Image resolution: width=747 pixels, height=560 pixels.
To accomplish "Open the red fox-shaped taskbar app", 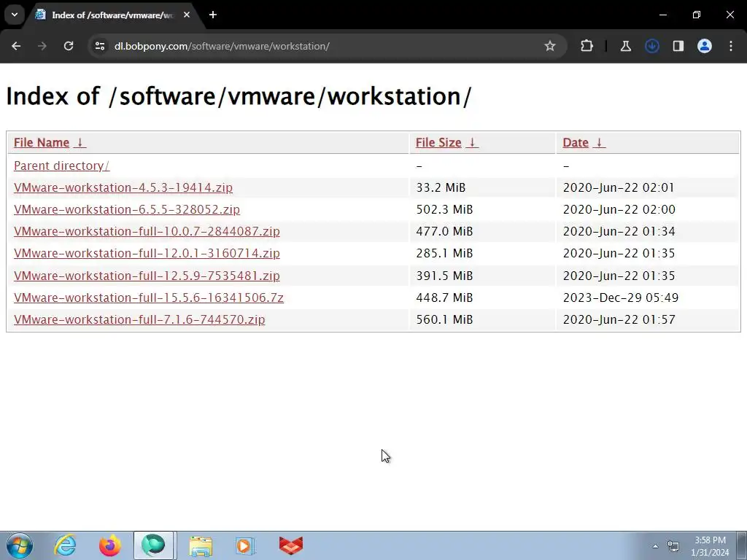I will (290, 545).
